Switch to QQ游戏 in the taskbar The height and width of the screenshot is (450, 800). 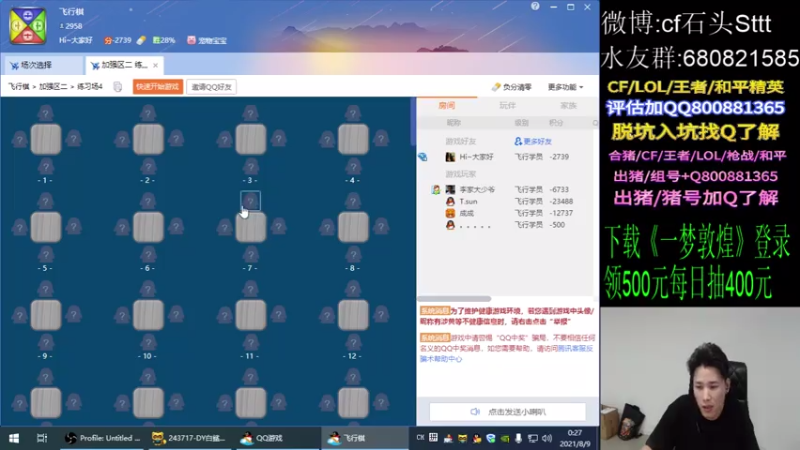[277, 438]
